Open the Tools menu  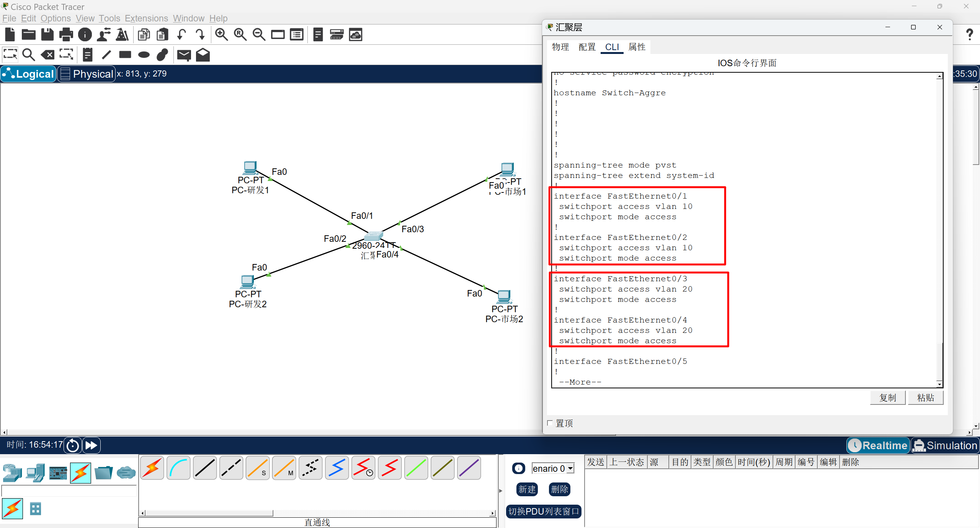[x=109, y=18]
